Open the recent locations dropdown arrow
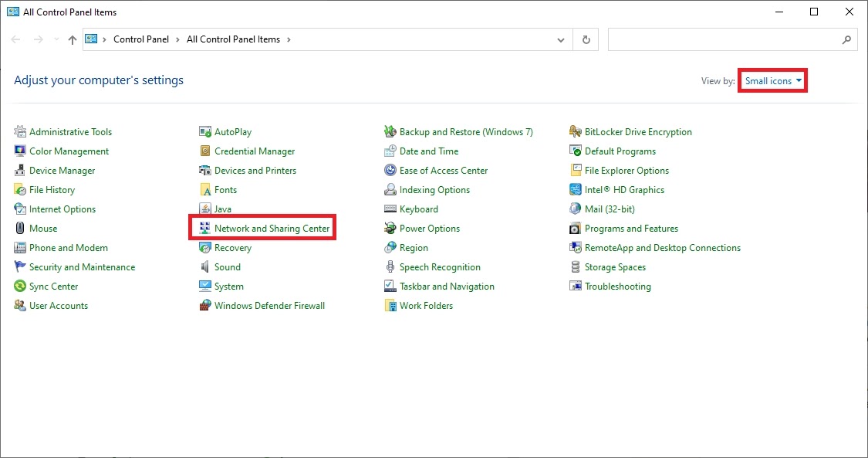This screenshot has width=868, height=458. [x=56, y=39]
